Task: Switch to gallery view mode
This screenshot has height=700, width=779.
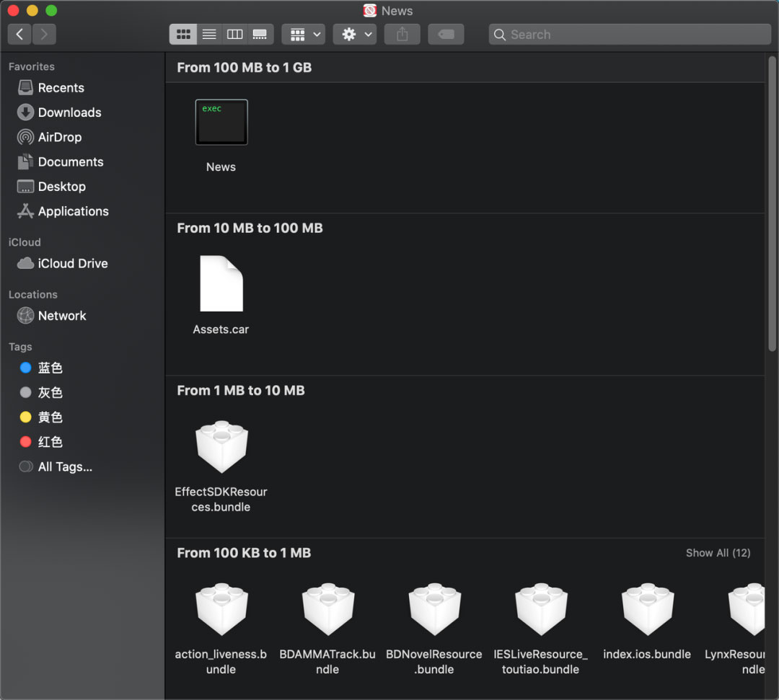Action: coord(260,34)
